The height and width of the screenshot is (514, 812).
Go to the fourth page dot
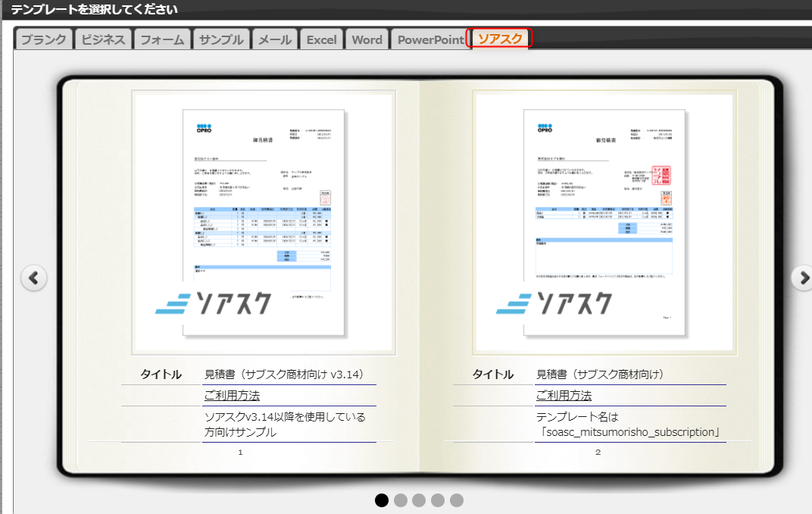pyautogui.click(x=438, y=500)
